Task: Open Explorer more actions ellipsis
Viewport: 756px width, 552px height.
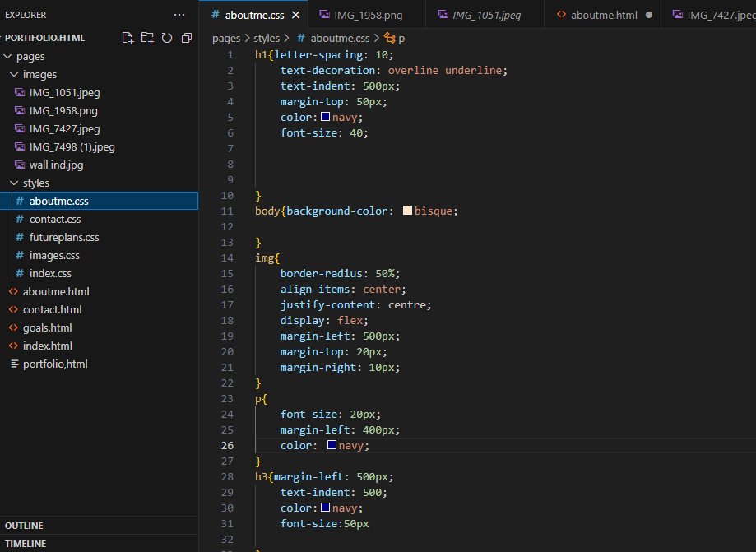Action: point(179,15)
